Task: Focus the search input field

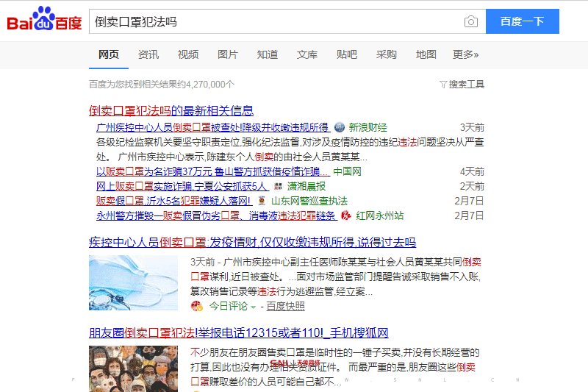Action: 276,22
